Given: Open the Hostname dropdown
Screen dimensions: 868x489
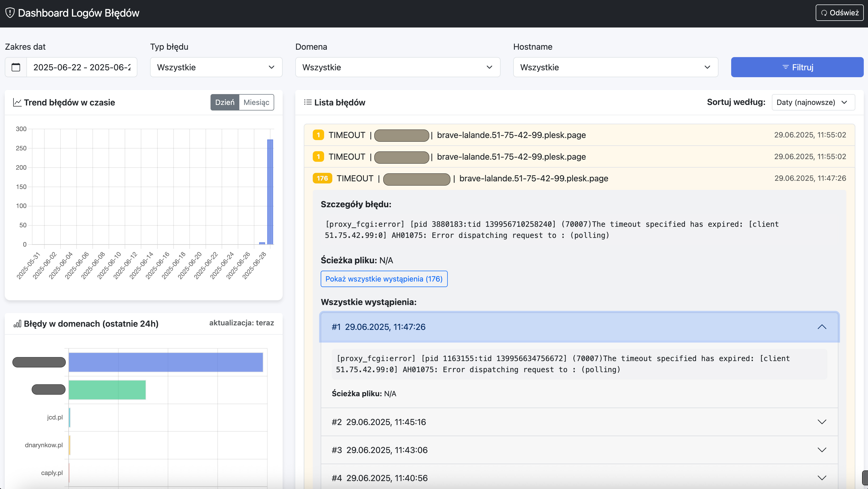Looking at the screenshot, I should (x=616, y=67).
